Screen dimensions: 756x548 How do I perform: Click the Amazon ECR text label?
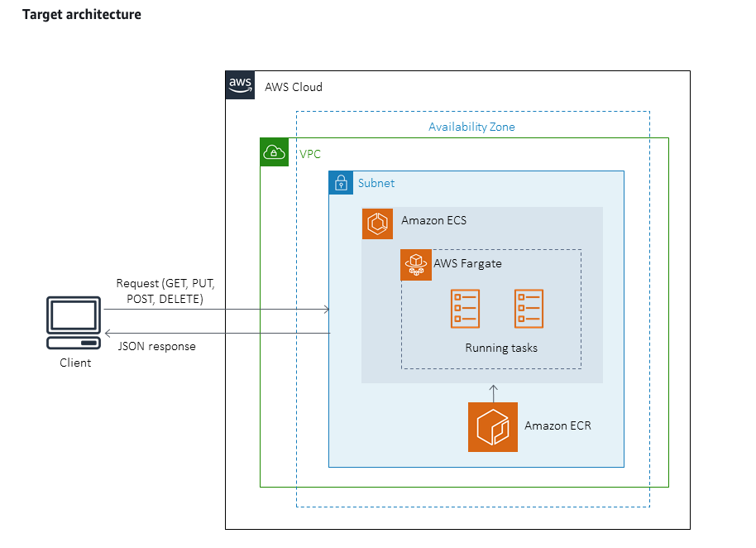[x=557, y=425]
